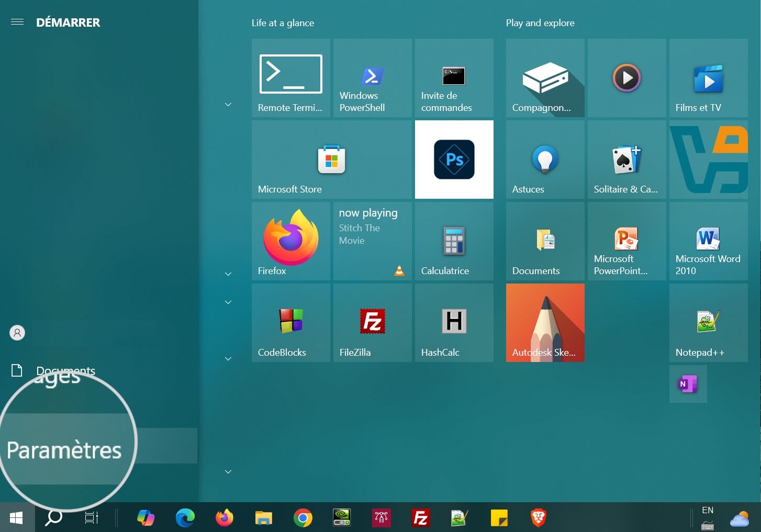Open the small OneNote tile
This screenshot has width=761, height=532.
click(688, 384)
